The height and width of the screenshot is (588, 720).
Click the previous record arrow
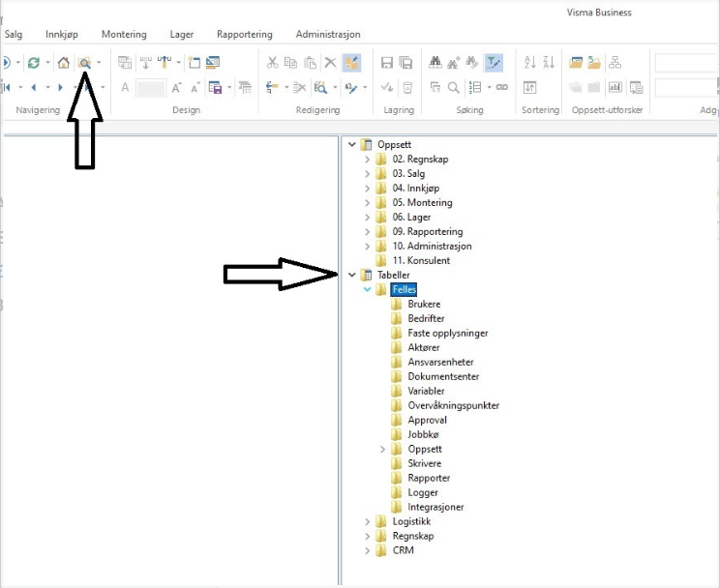click(34, 87)
